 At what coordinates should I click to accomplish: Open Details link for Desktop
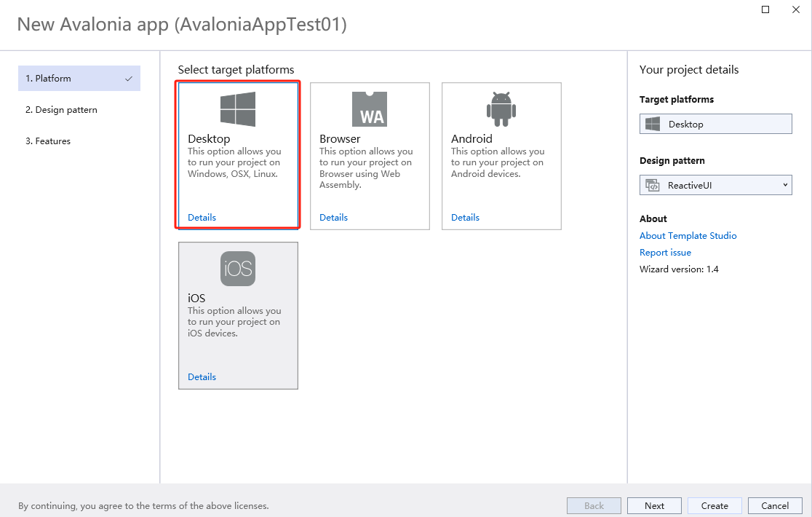[x=202, y=218]
